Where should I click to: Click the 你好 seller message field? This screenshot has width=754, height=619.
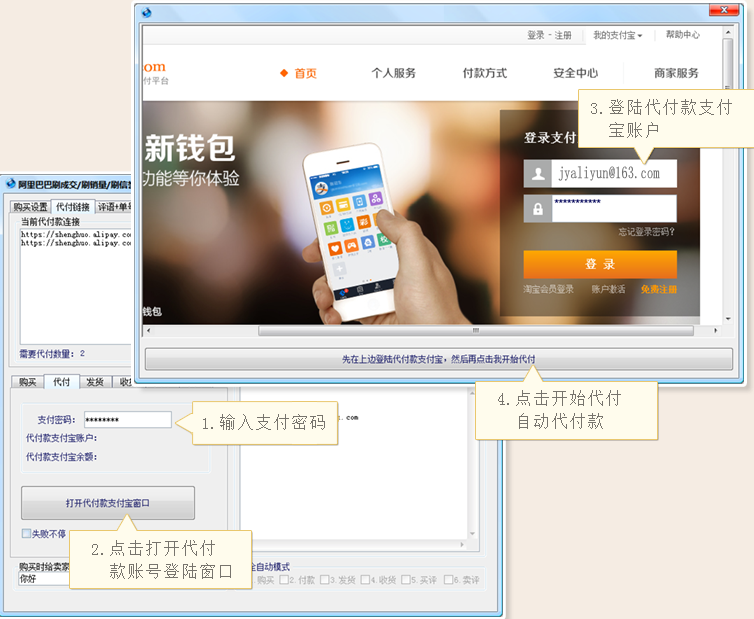click(x=44, y=579)
